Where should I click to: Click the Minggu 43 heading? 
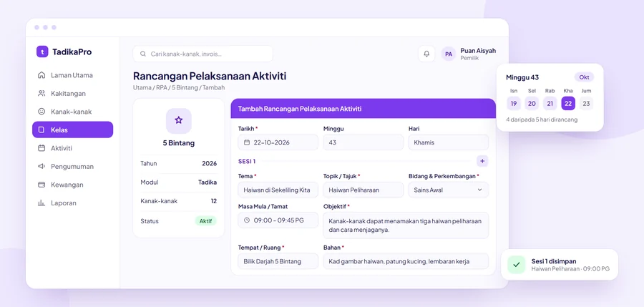pyautogui.click(x=522, y=77)
